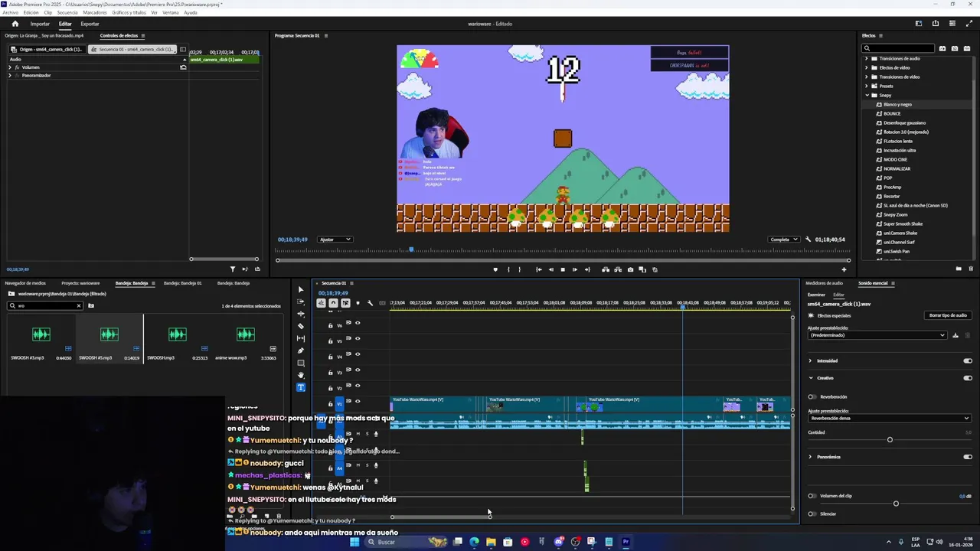Image resolution: width=980 pixels, height=551 pixels.
Task: Open Completa playback resolution dropdown
Action: click(x=785, y=240)
